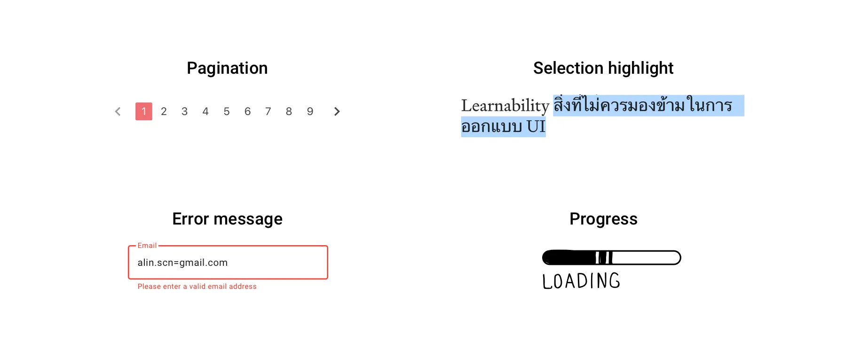The height and width of the screenshot is (341, 868).
Task: Click inside the Email input field
Action: 228,263
